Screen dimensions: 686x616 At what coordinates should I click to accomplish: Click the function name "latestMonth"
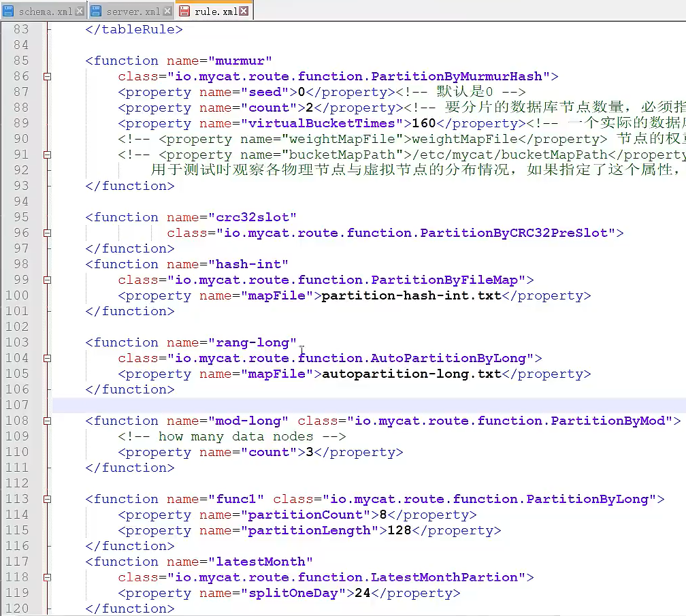point(260,562)
